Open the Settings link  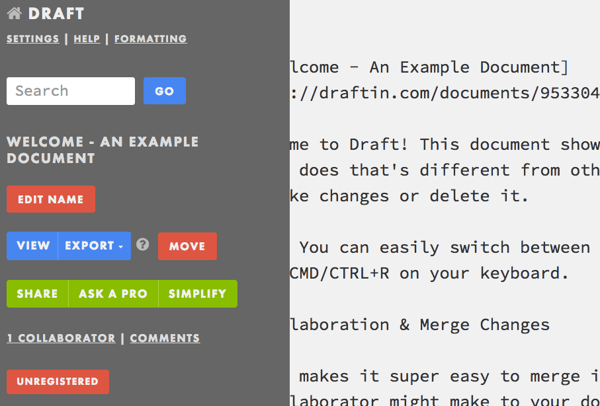(x=33, y=39)
